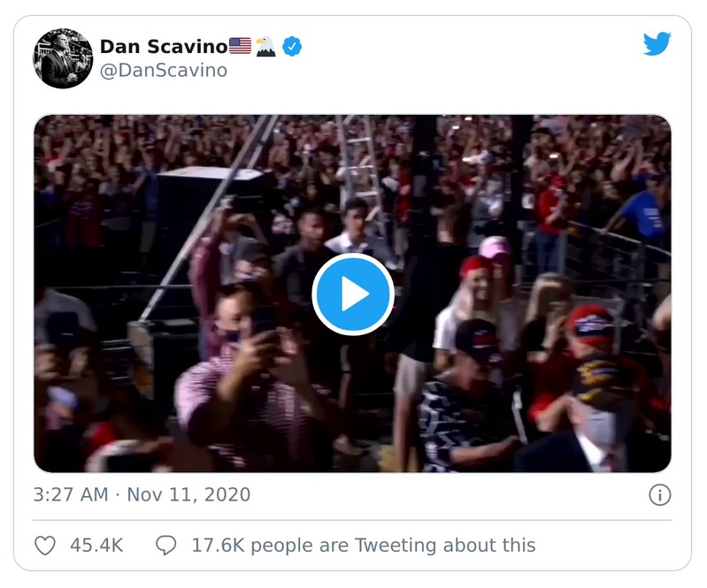This screenshot has width=707, height=588.
Task: Play the embedded video
Action: click(353, 294)
